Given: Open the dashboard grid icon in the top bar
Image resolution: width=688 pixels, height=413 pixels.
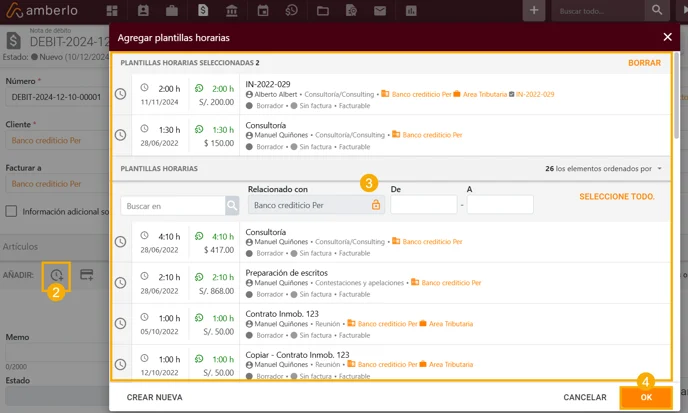Looking at the screenshot, I should point(112,11).
